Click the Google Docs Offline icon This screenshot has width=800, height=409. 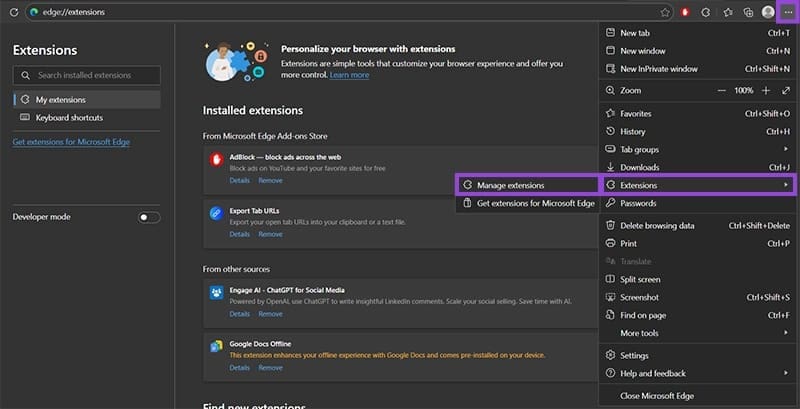pyautogui.click(x=216, y=346)
